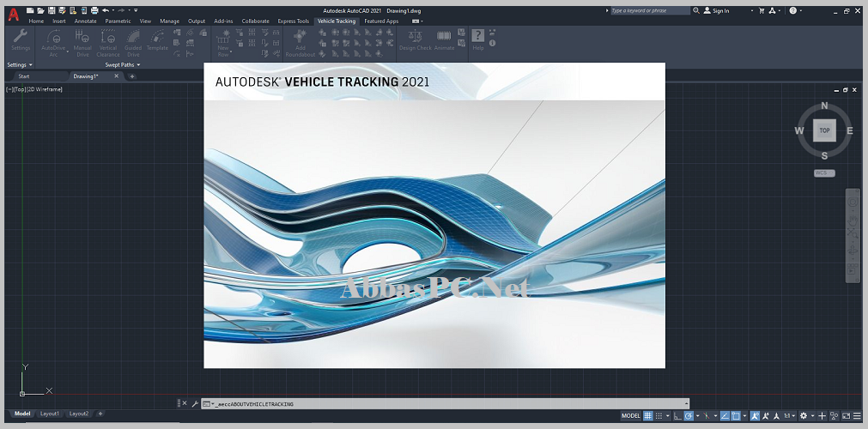This screenshot has height=429, width=868.
Task: Switch to the Home ribbon tab
Action: click(x=36, y=21)
